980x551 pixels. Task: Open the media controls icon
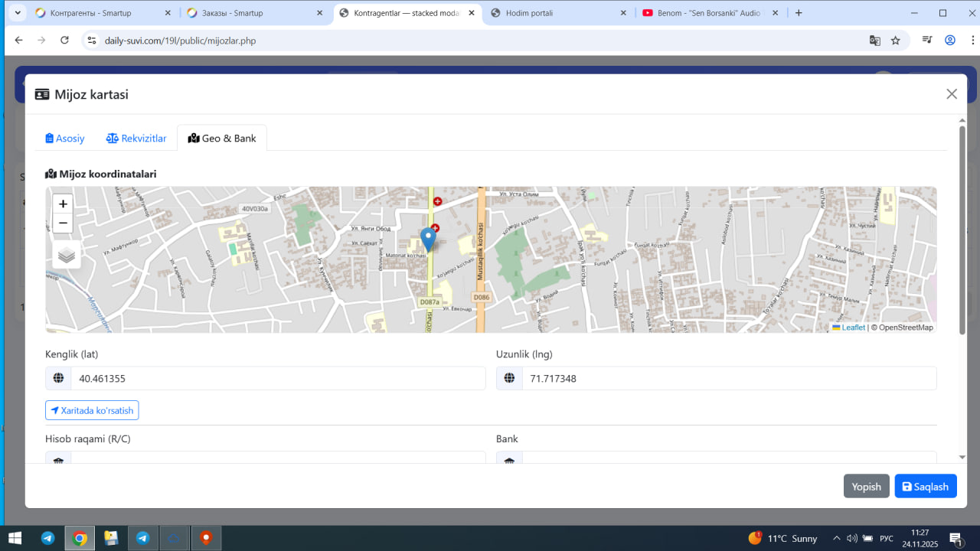(x=927, y=41)
